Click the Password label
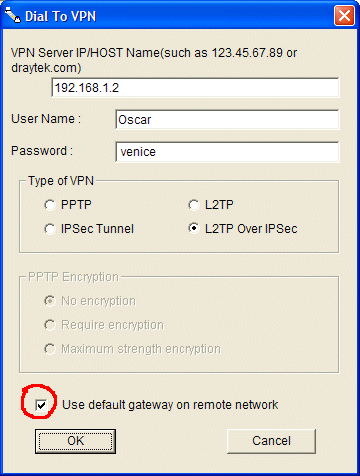This screenshot has width=360, height=476. tap(42, 151)
